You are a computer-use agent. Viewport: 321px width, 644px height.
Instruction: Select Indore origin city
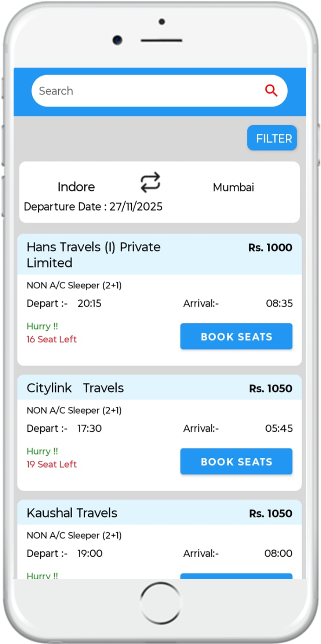coord(76,187)
